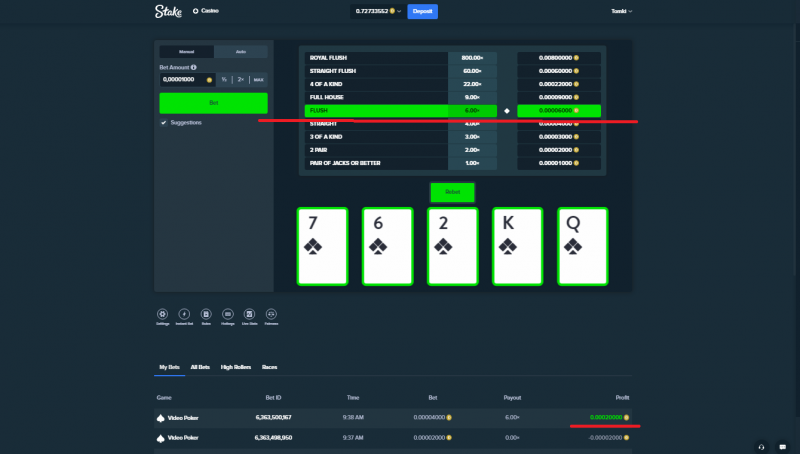Click the blue Deposit button
The height and width of the screenshot is (454, 800).
click(422, 11)
